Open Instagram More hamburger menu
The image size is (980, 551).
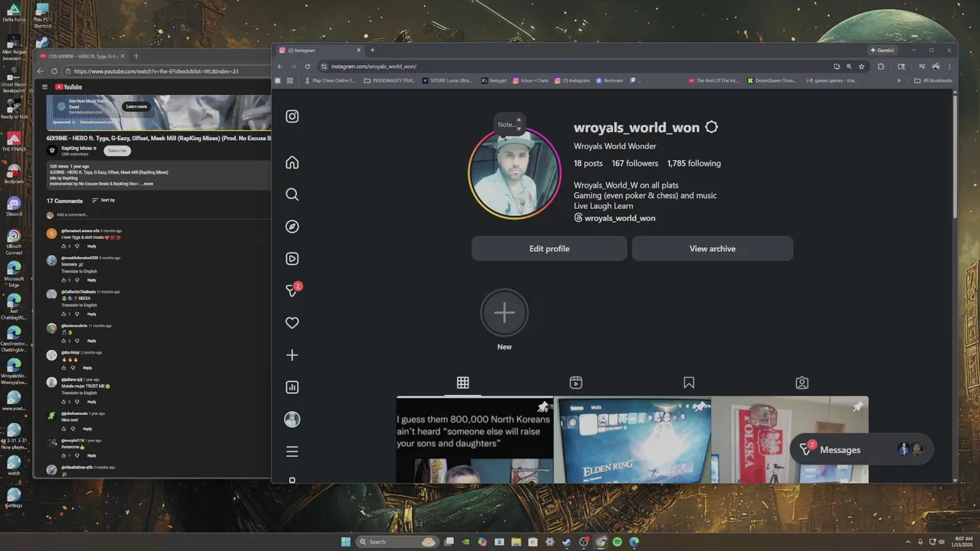(292, 452)
